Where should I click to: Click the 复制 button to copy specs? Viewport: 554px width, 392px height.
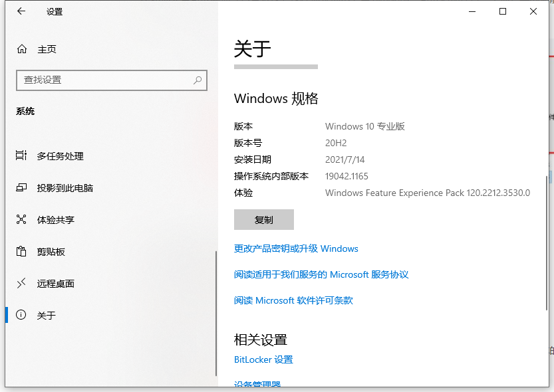[x=263, y=219]
